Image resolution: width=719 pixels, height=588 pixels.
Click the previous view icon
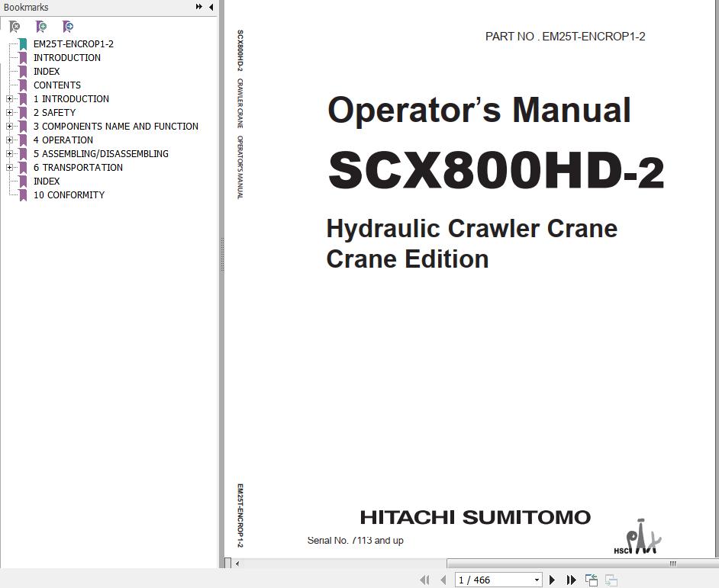click(592, 580)
